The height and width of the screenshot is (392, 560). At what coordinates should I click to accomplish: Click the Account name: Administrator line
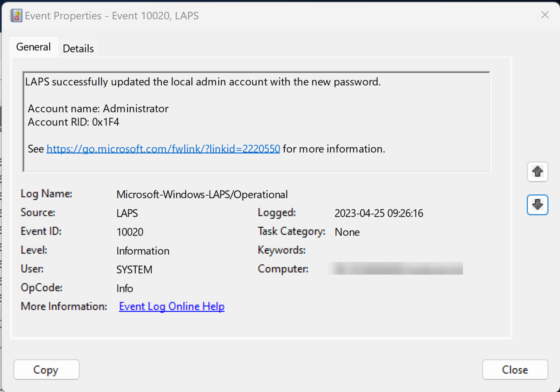pos(98,108)
